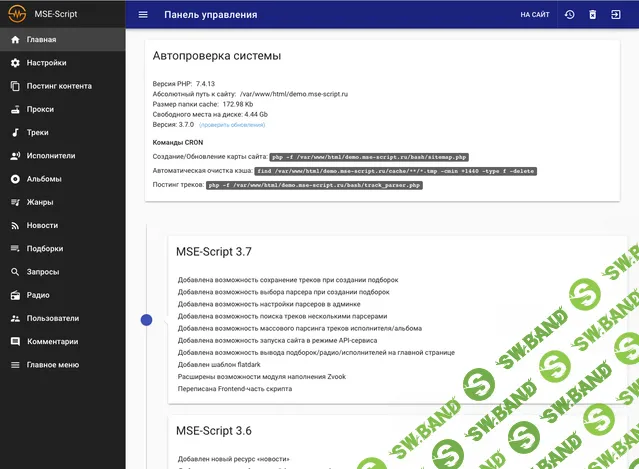
Task: Go to Постинг контента section
Action: 63,86
